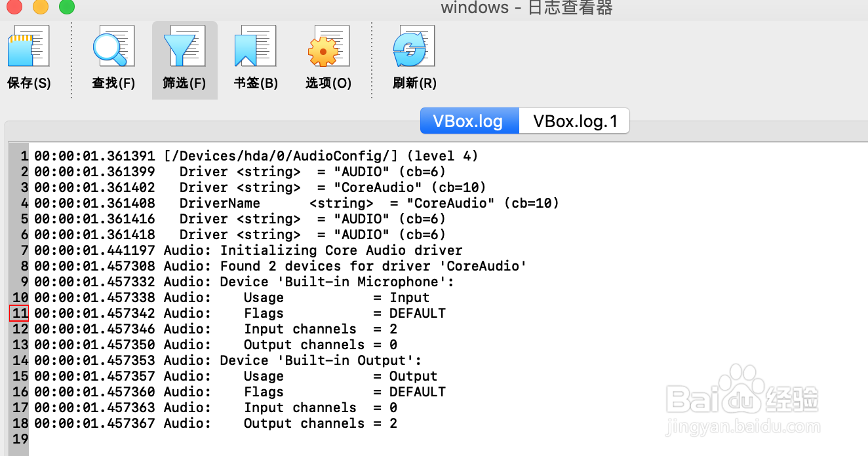Click the 'Built-in Microphone' device log line
Image resolution: width=868 pixels, height=456 pixels.
pyautogui.click(x=244, y=282)
